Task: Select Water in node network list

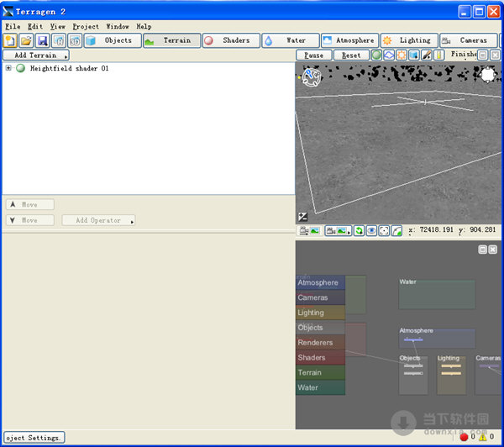Action: click(x=321, y=387)
